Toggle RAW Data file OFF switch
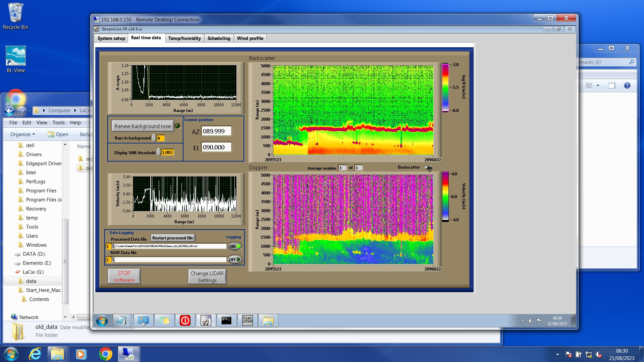 click(x=235, y=259)
